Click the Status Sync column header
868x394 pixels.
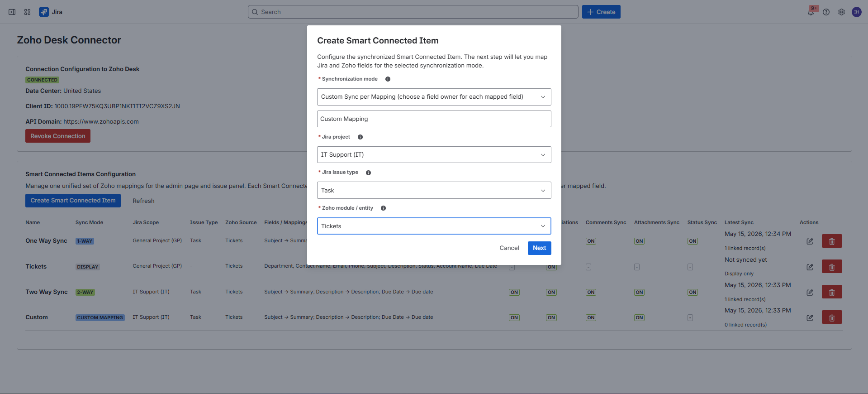[702, 223]
